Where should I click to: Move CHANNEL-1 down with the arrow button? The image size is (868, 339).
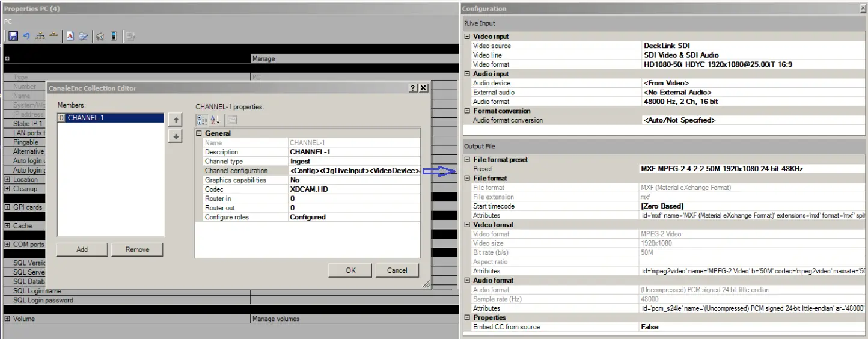(176, 137)
